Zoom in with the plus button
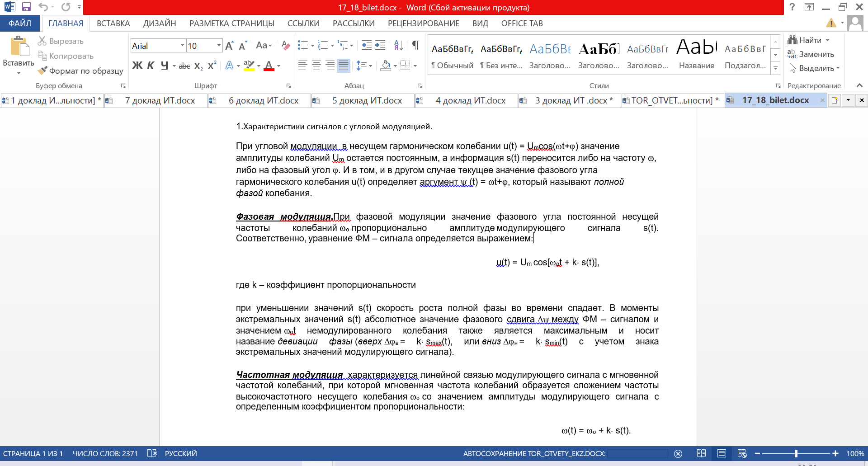The height and width of the screenshot is (466, 868). point(835,453)
